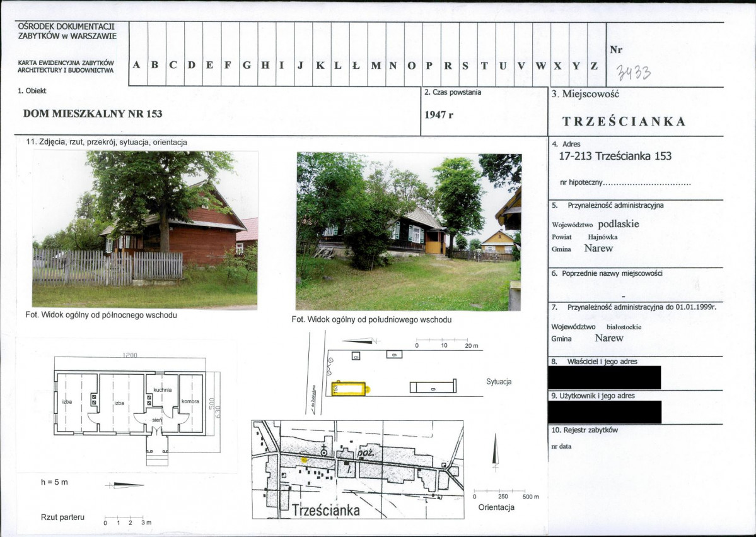Viewport: 756px width, 537px height.
Task: Click the yellow marker on the orientation map
Action: click(304, 459)
